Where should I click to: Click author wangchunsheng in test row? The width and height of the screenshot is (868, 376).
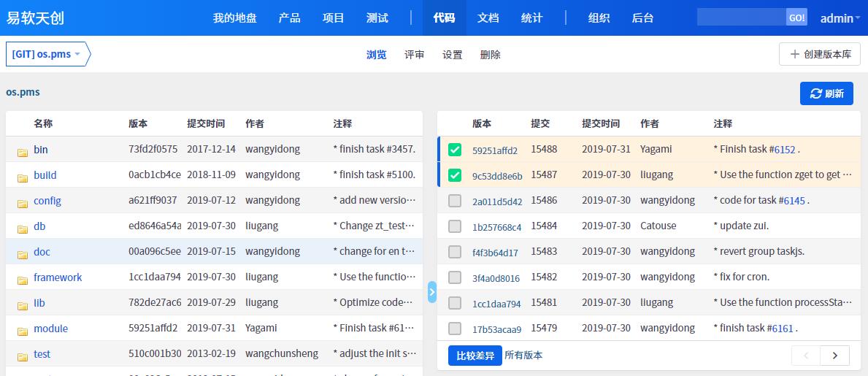[282, 353]
